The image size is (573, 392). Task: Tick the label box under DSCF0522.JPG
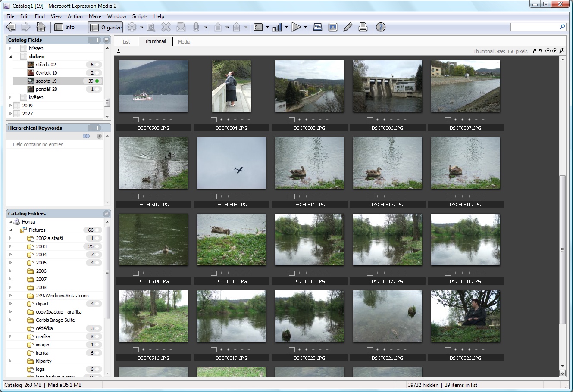point(448,350)
